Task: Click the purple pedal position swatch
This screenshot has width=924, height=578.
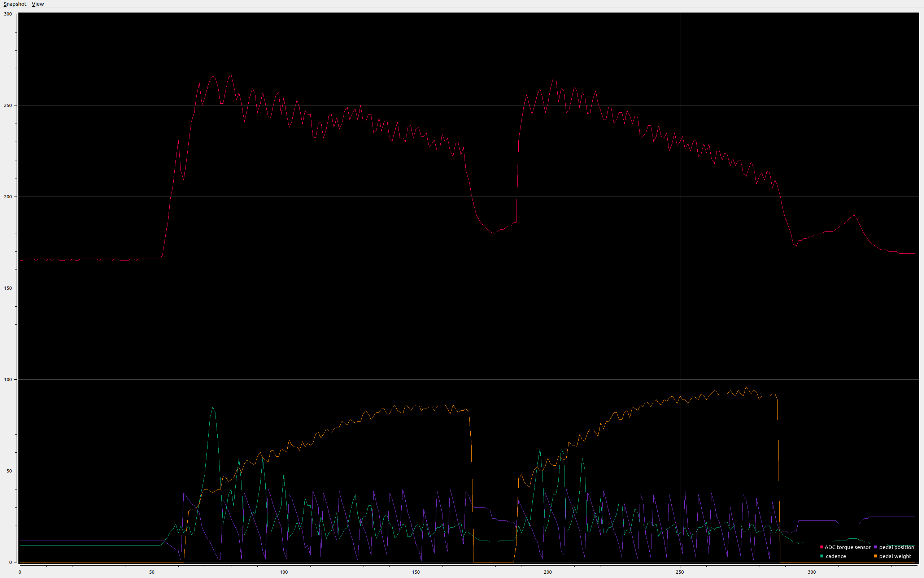Action: click(x=875, y=547)
